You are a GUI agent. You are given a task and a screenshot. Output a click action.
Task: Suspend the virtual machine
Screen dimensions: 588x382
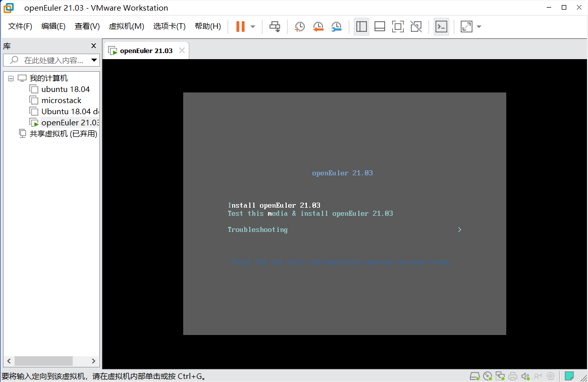click(241, 26)
